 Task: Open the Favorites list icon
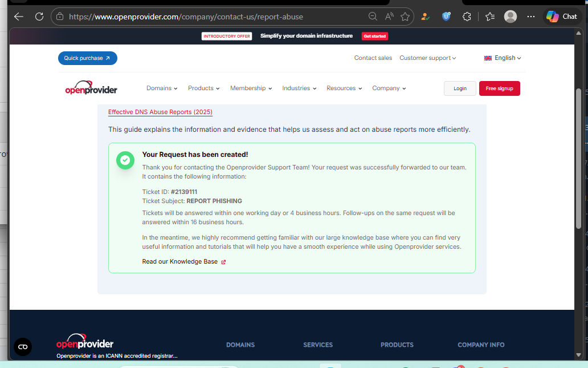click(x=490, y=17)
